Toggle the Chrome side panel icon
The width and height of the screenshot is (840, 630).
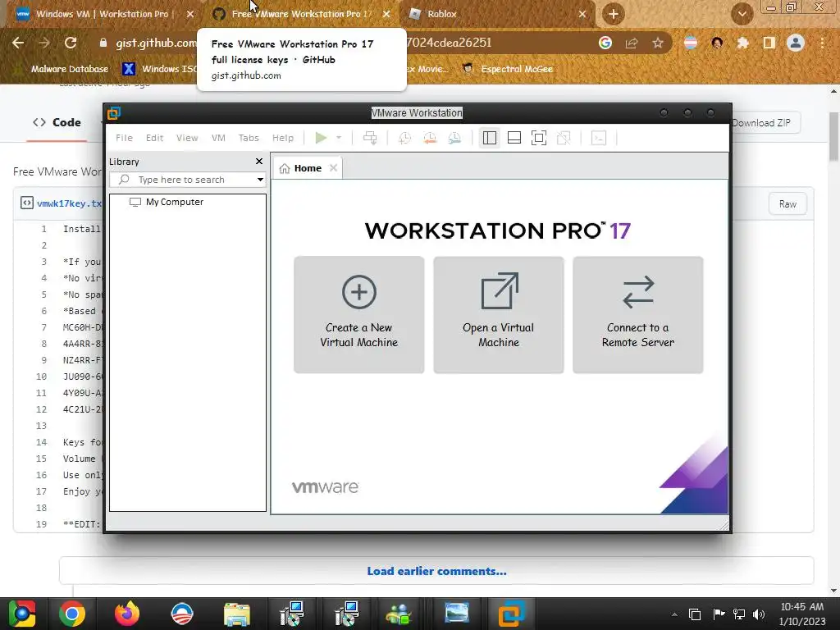(769, 43)
